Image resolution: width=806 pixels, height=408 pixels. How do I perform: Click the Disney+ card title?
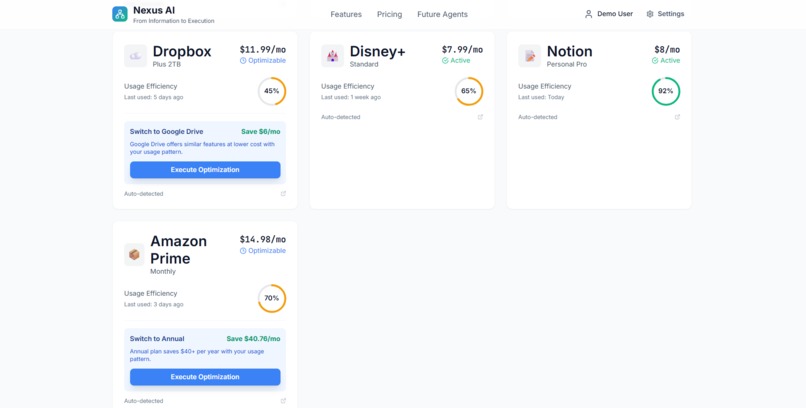(377, 51)
